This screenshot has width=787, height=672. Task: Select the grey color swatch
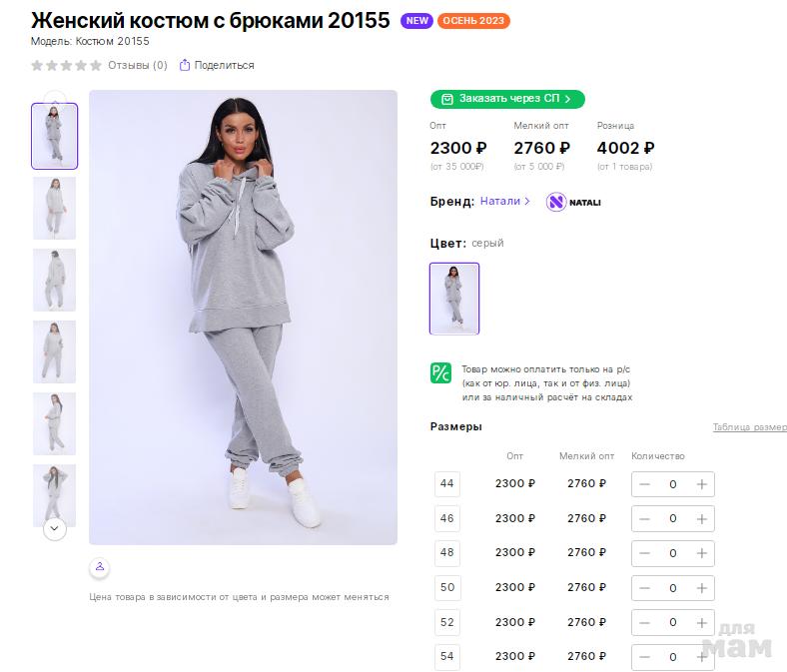pos(454,299)
